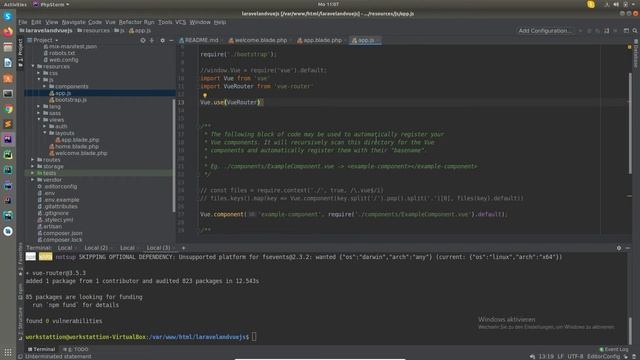Open the Files manager from the dock
The width and height of the screenshot is (640, 360).
click(8, 47)
